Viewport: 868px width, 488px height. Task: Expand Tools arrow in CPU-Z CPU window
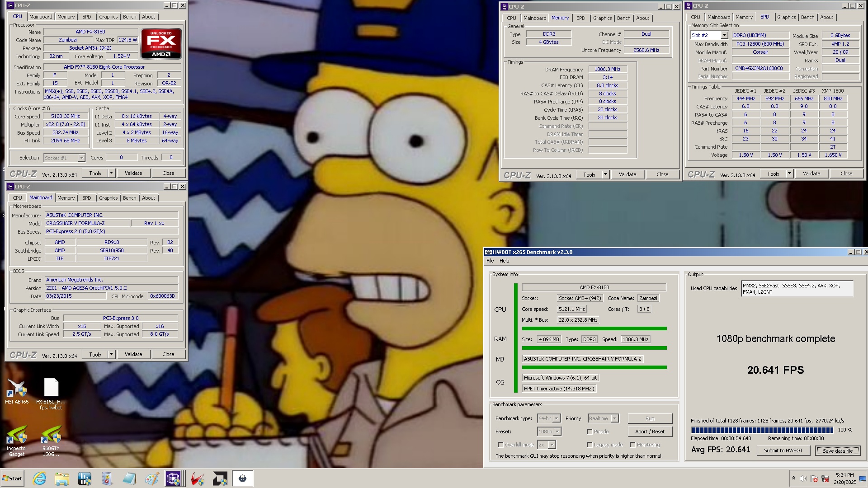(x=111, y=173)
